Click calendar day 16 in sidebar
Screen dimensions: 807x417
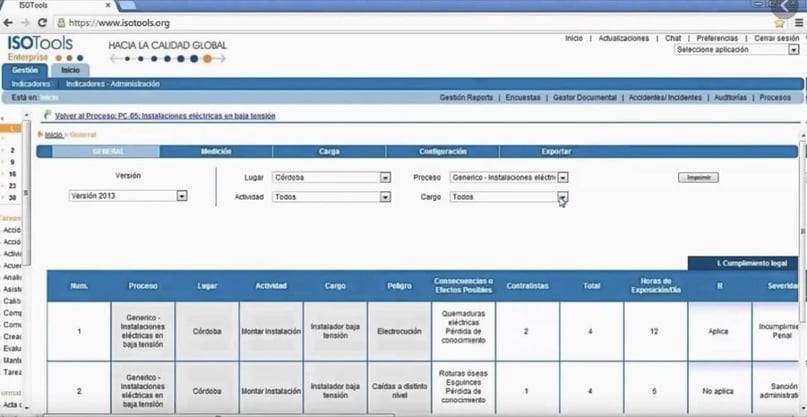click(12, 174)
